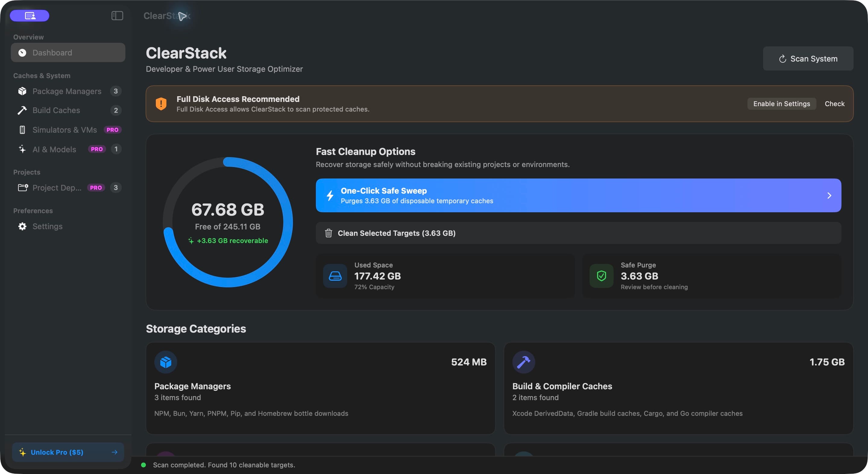
Task: Open Build & Compiler Caches card
Action: (678, 388)
